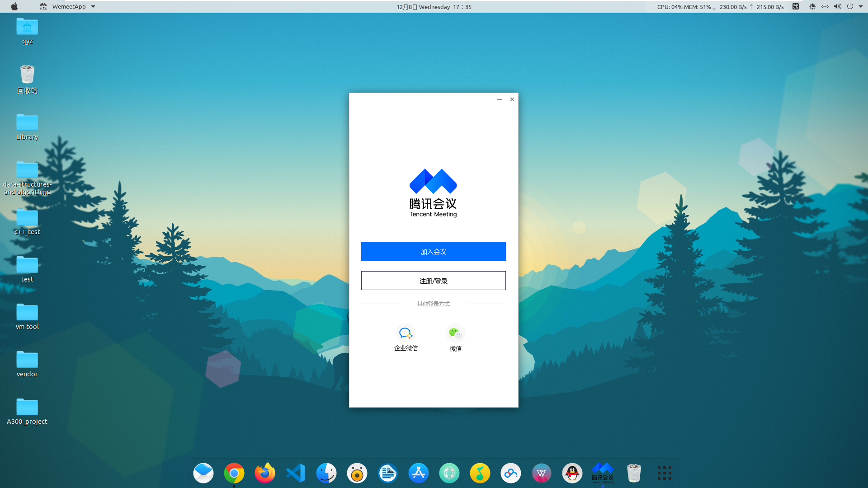
Task: Select the c++_test folder
Action: (x=27, y=222)
